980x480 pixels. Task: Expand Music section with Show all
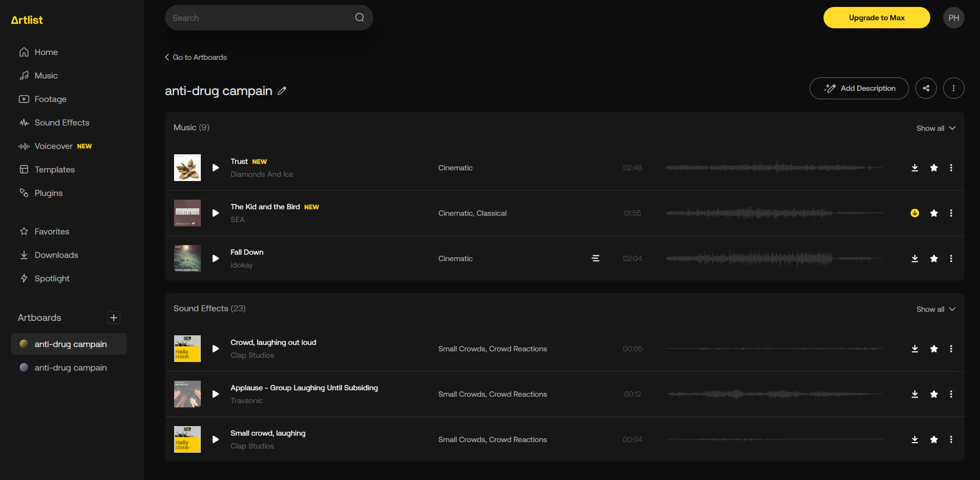click(935, 128)
